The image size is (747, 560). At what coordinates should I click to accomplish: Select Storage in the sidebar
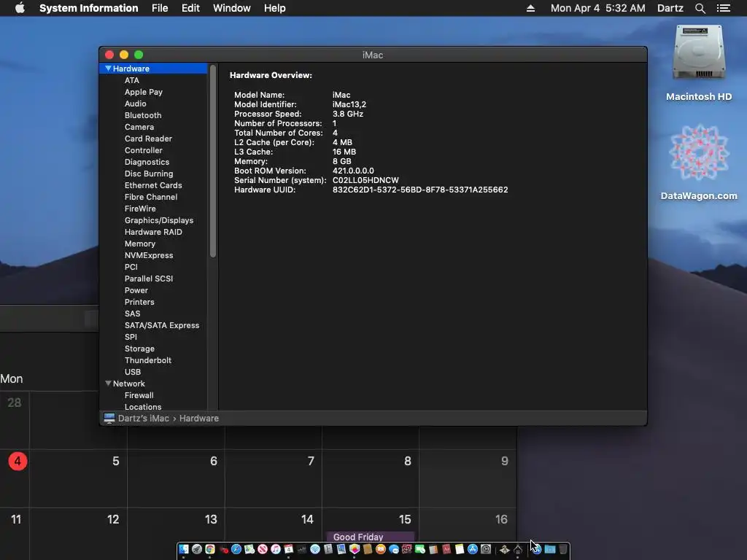click(139, 349)
